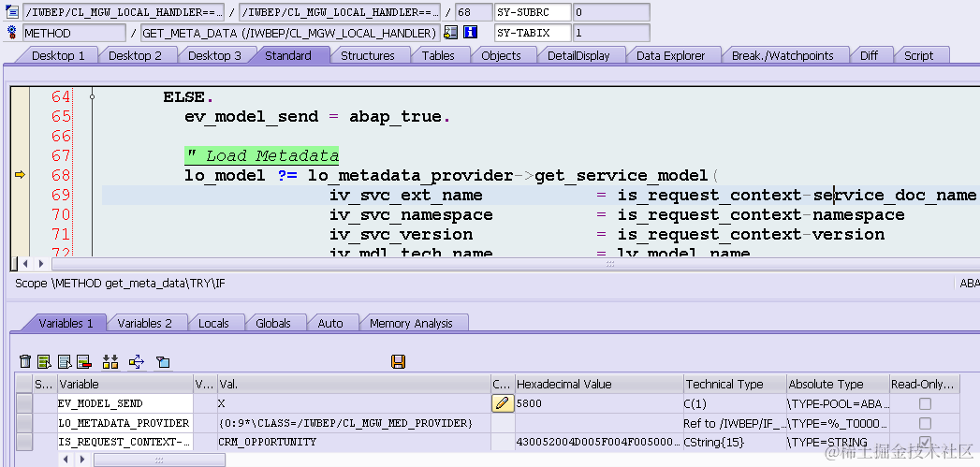This screenshot has height=467, width=980.
Task: Switch to Desktop 1 tab
Action: click(58, 55)
